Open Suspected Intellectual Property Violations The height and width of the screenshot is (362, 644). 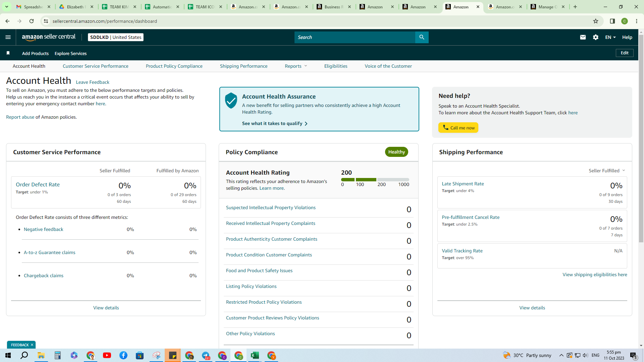pyautogui.click(x=271, y=207)
